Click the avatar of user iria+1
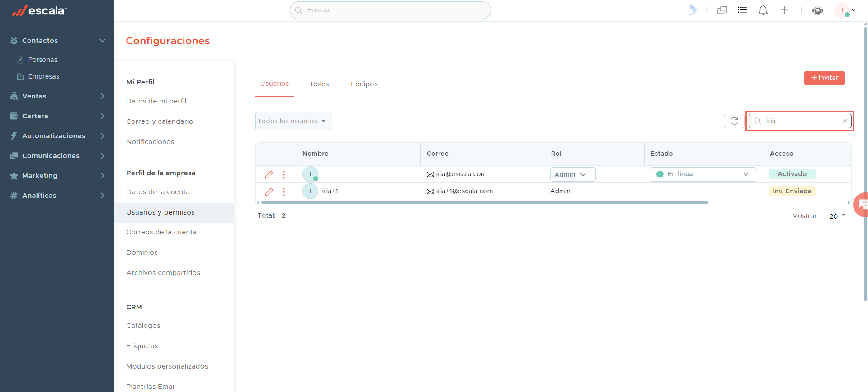This screenshot has width=868, height=392. tap(310, 191)
